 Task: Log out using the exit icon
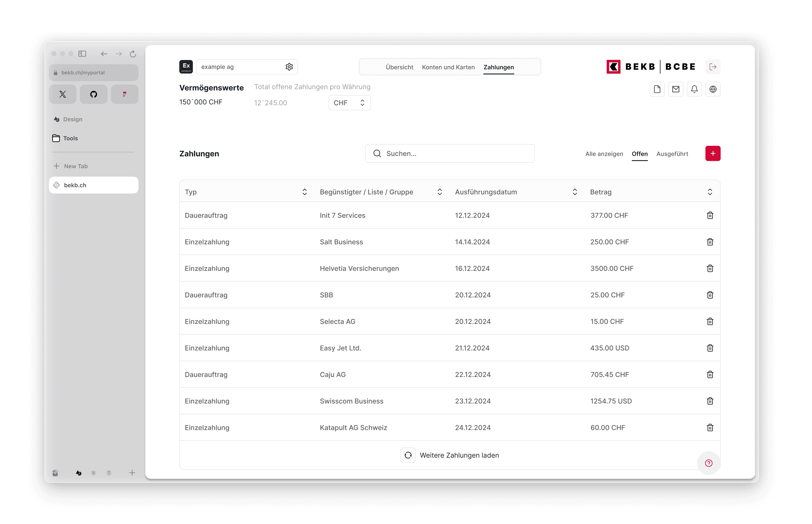(713, 67)
